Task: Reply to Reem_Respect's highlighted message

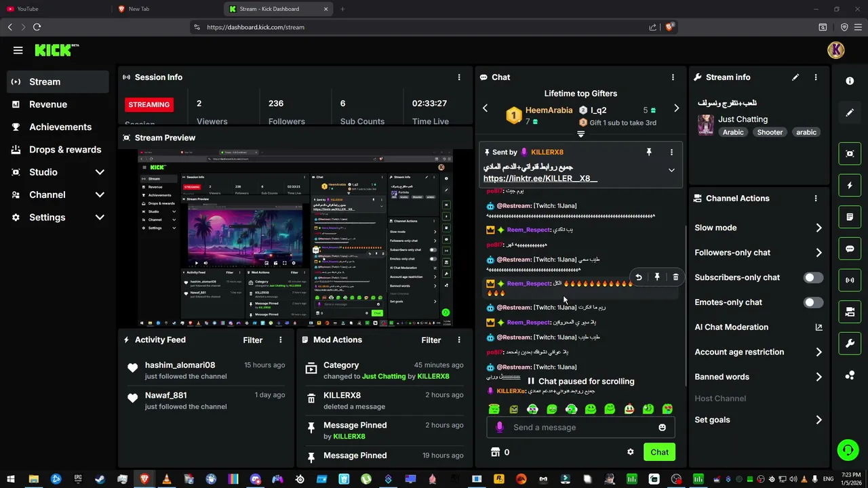Action: 638,277
